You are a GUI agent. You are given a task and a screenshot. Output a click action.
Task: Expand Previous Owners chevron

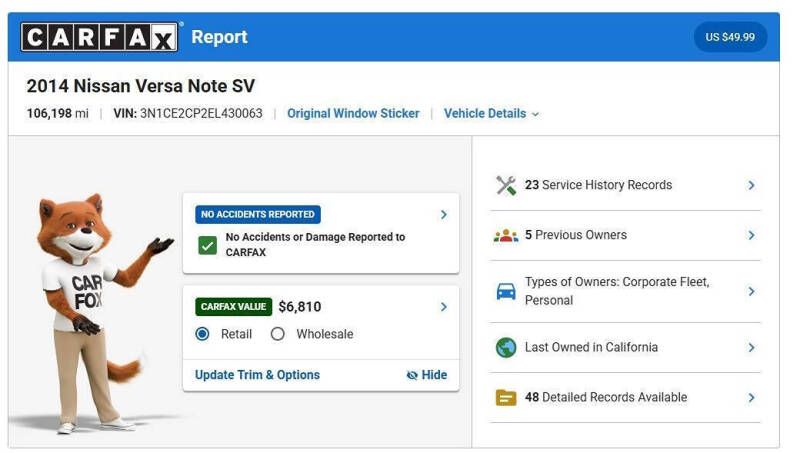coord(751,235)
